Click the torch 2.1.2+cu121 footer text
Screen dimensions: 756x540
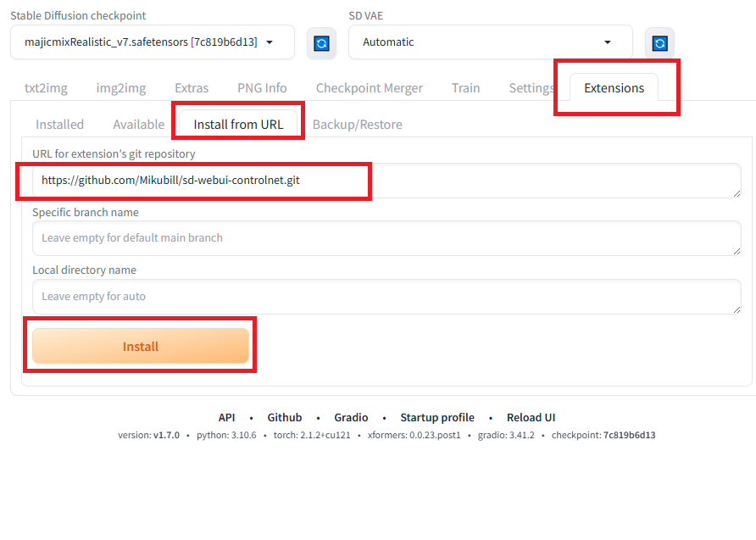(312, 436)
